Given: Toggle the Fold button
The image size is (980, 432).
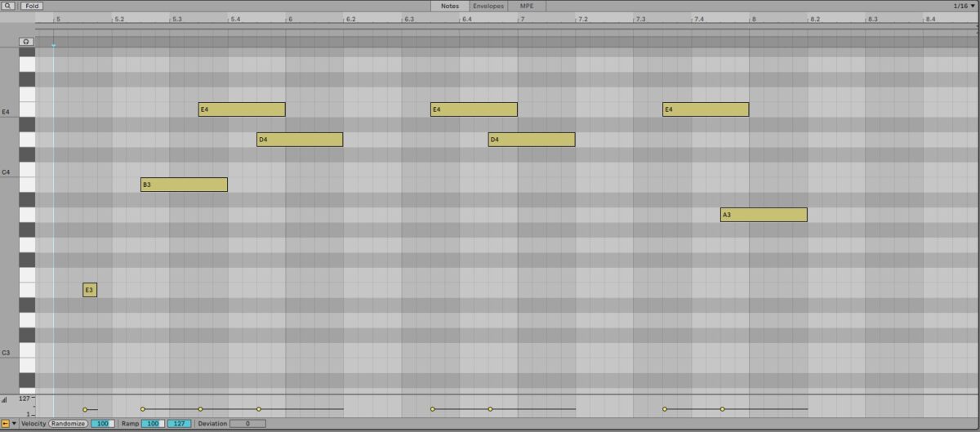Looking at the screenshot, I should click(32, 6).
